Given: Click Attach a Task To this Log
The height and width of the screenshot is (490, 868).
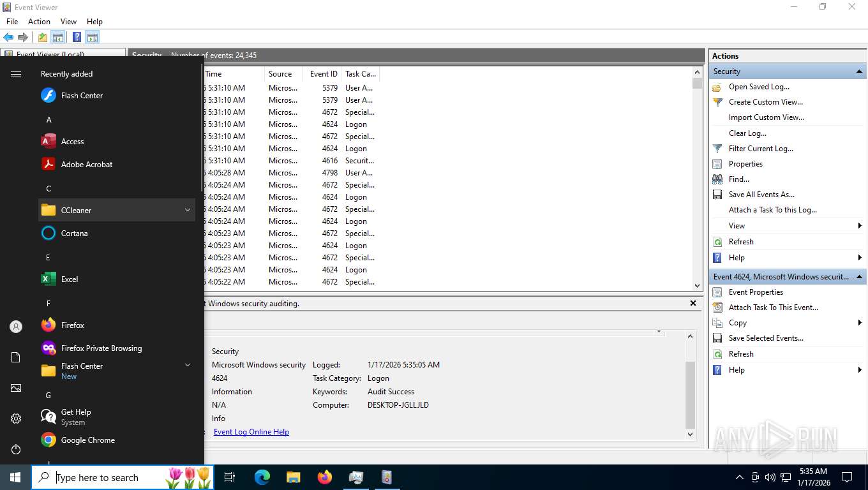Looking at the screenshot, I should [x=773, y=210].
